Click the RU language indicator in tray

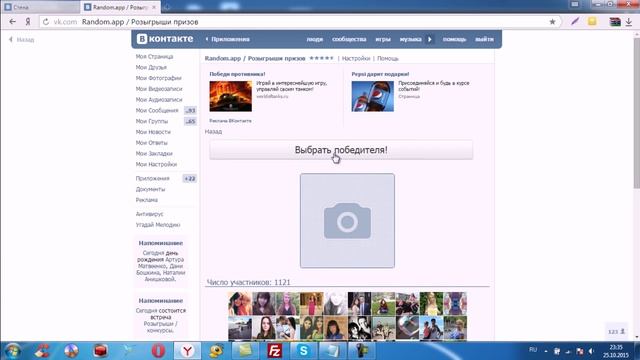click(533, 350)
